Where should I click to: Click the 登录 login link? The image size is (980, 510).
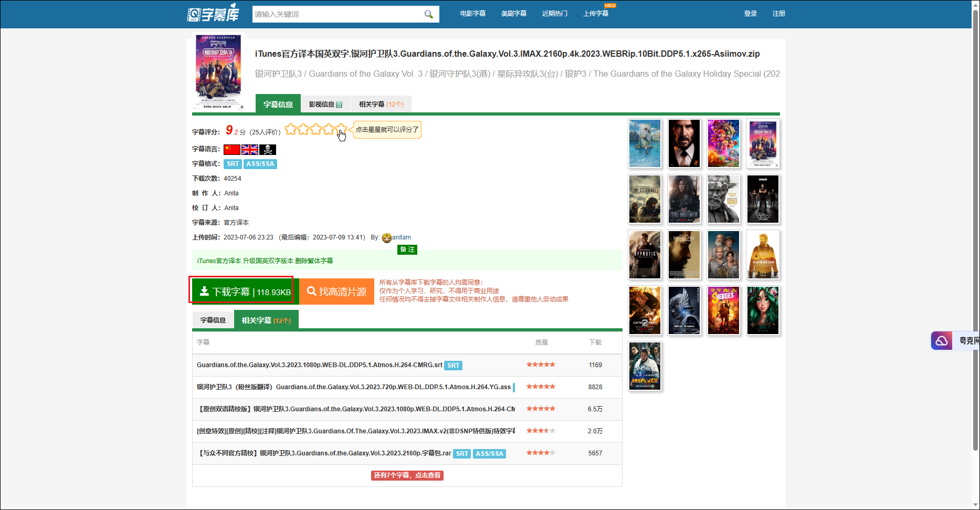click(x=750, y=14)
